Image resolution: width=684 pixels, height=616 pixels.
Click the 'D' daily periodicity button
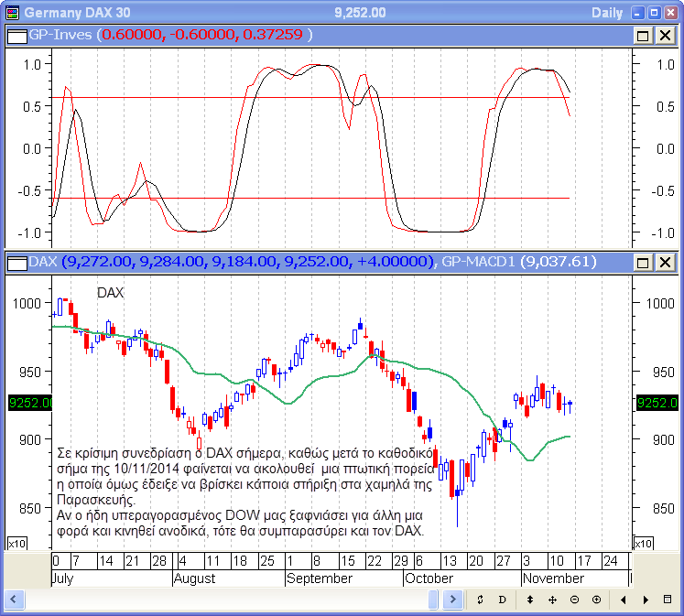pos(502,600)
